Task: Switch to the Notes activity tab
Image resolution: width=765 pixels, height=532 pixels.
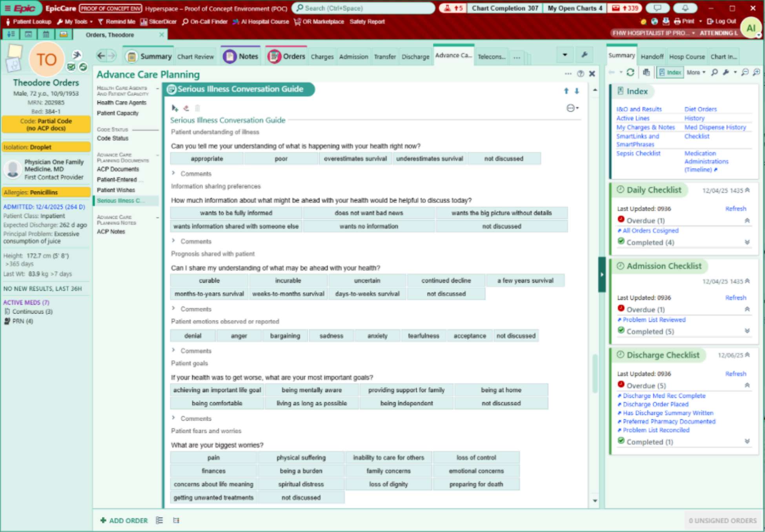Action: [241, 56]
